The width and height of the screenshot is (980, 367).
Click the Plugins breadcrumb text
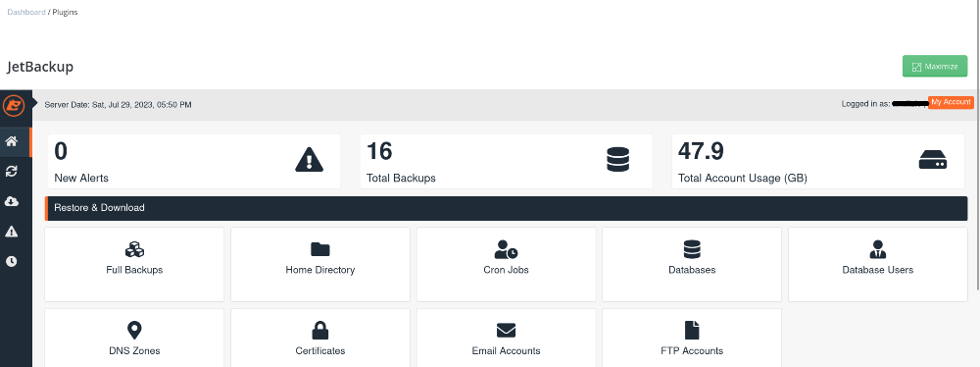tap(65, 12)
